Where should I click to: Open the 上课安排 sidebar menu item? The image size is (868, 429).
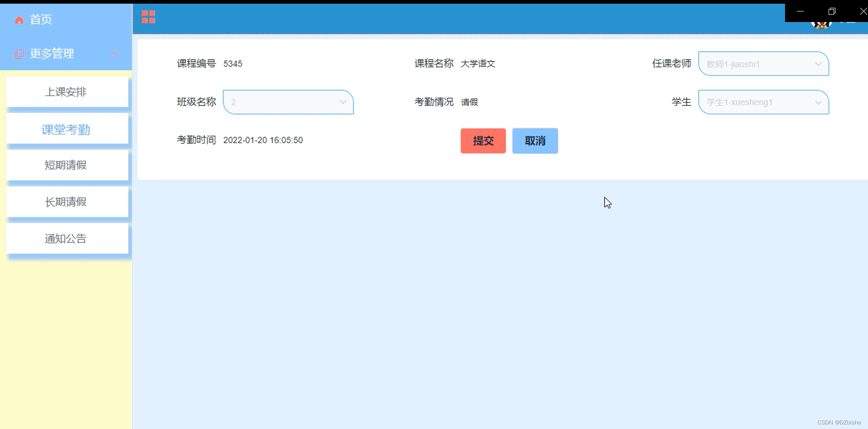tap(66, 92)
